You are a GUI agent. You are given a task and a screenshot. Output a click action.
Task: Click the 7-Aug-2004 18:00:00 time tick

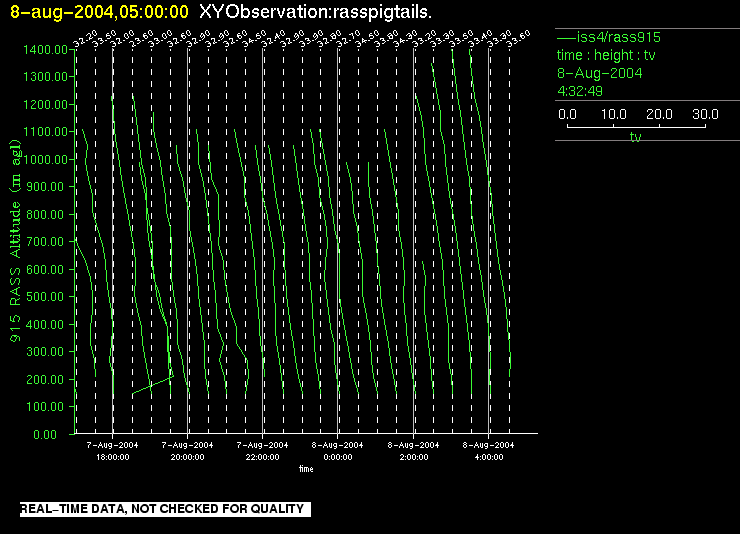pyautogui.click(x=112, y=450)
